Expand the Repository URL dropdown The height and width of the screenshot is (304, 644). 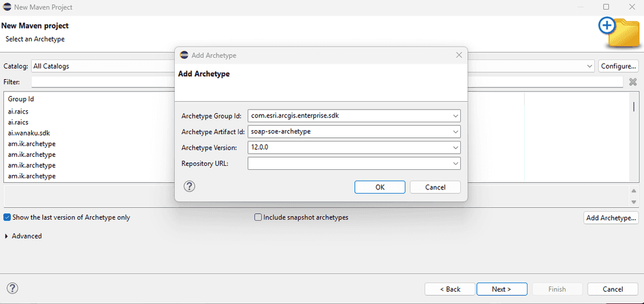[x=456, y=163]
